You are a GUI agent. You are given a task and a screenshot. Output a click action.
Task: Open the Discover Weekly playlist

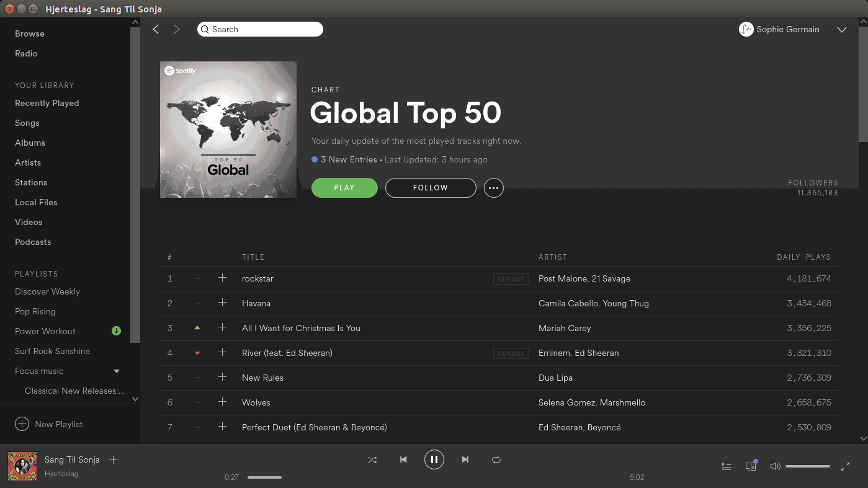[47, 291]
